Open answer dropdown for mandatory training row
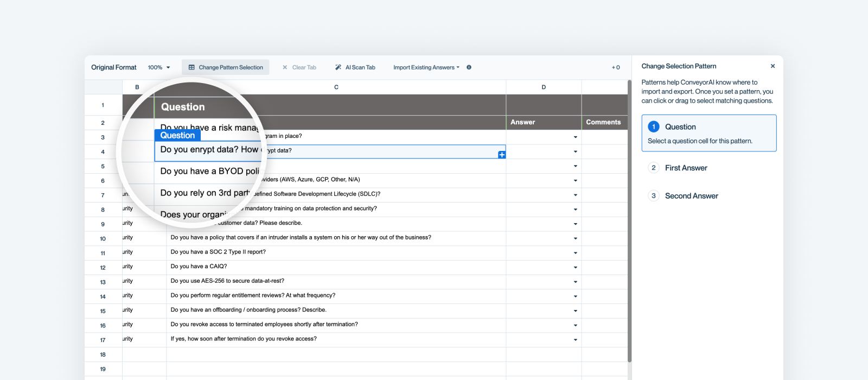 576,210
